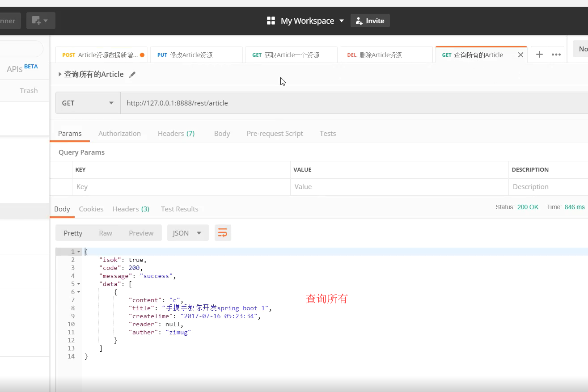Screen dimensions: 588x392
Task: Open the Trash link in sidebar
Action: click(x=29, y=90)
